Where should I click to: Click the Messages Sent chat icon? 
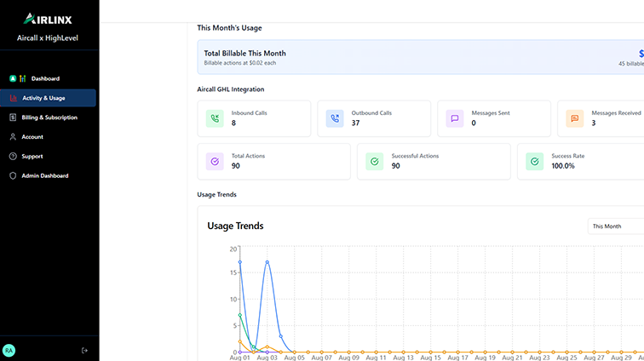(x=455, y=118)
